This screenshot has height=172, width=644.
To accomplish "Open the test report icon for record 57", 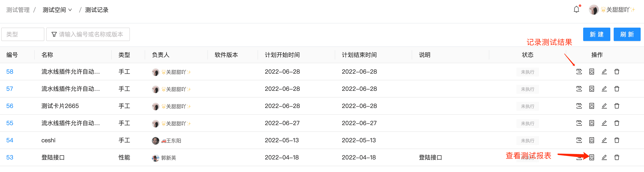I will [592, 89].
